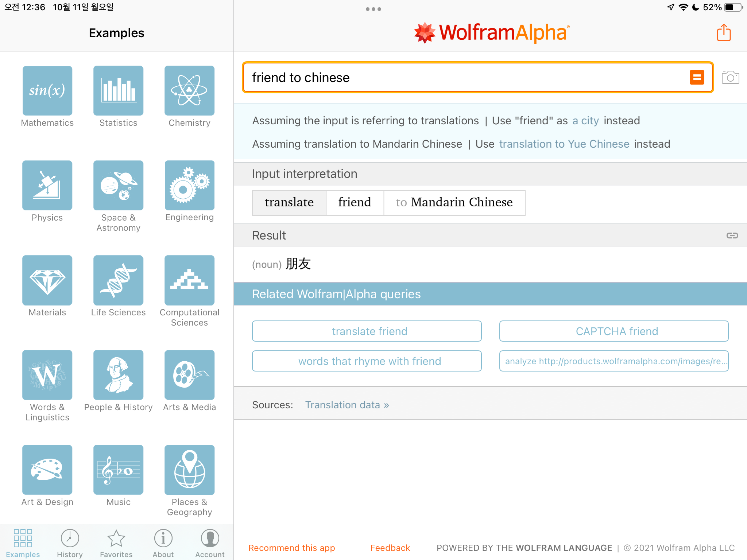The image size is (747, 560).
Task: Select the Music category icon
Action: 118,470
